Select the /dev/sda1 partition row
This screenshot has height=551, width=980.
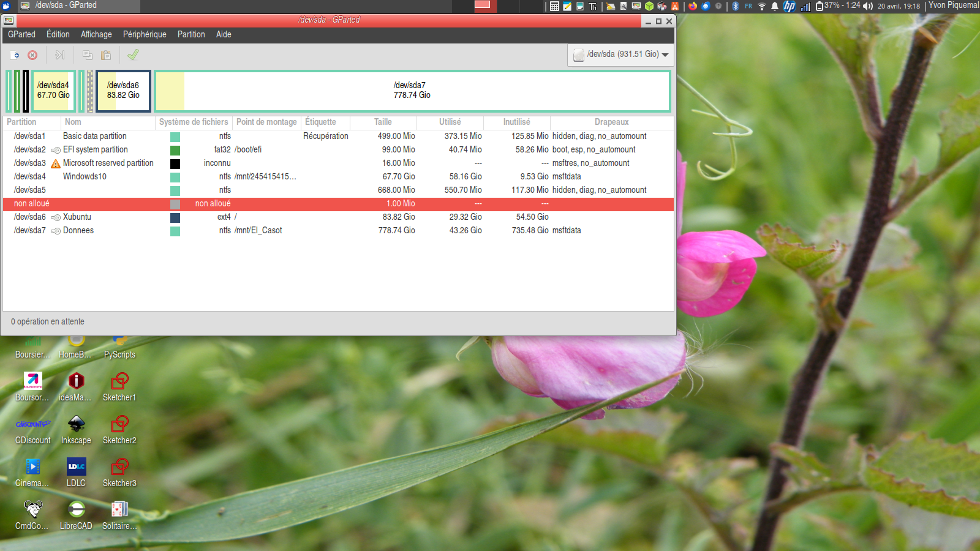339,137
